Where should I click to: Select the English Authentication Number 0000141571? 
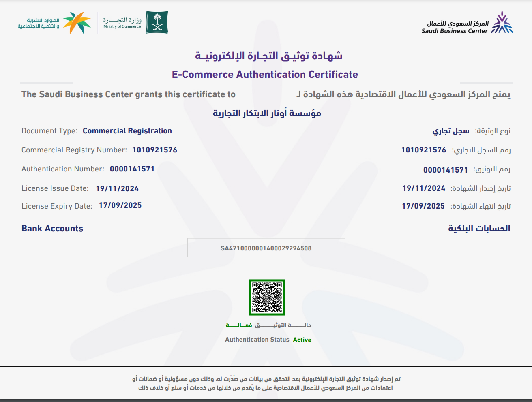pyautogui.click(x=132, y=169)
